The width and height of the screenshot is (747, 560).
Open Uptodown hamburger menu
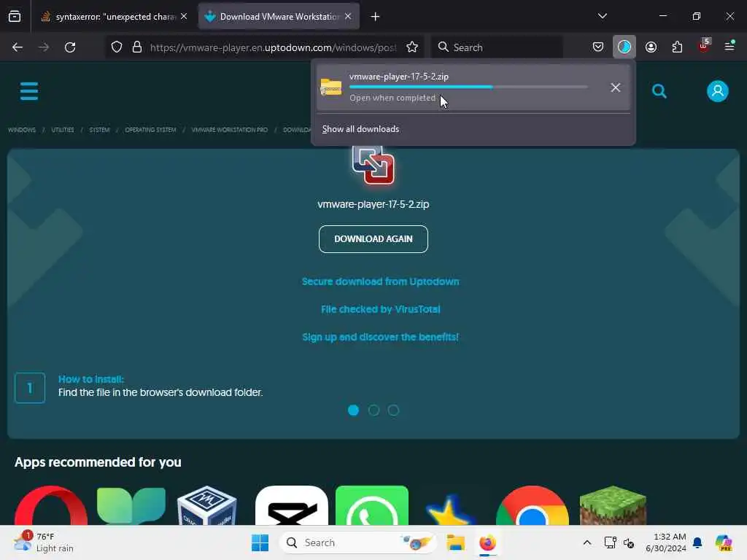pyautogui.click(x=29, y=91)
